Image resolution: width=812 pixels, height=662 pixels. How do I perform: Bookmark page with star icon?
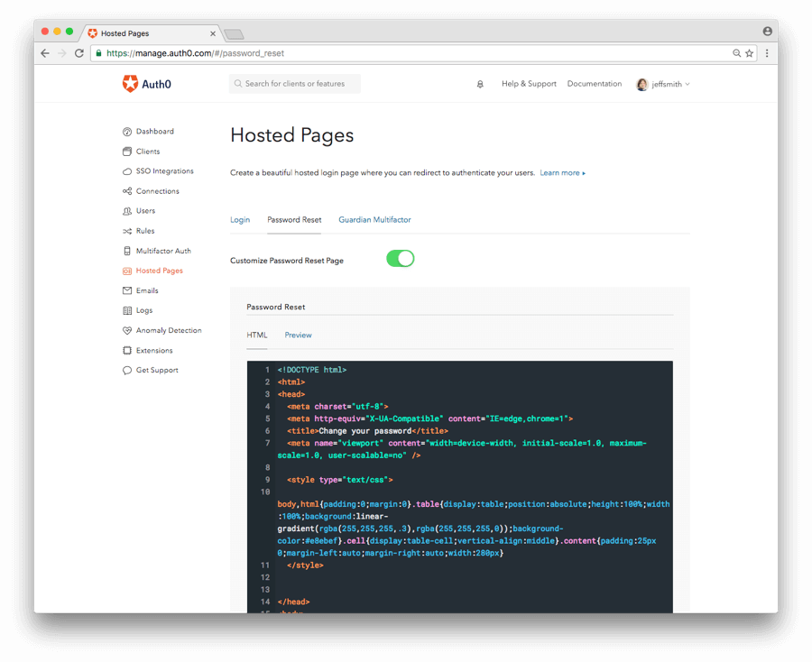coord(749,53)
